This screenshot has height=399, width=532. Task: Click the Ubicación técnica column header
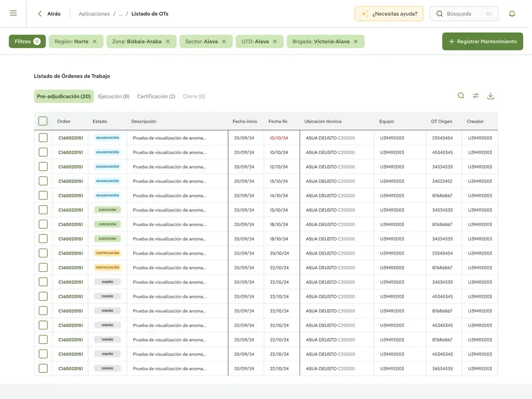323,121
